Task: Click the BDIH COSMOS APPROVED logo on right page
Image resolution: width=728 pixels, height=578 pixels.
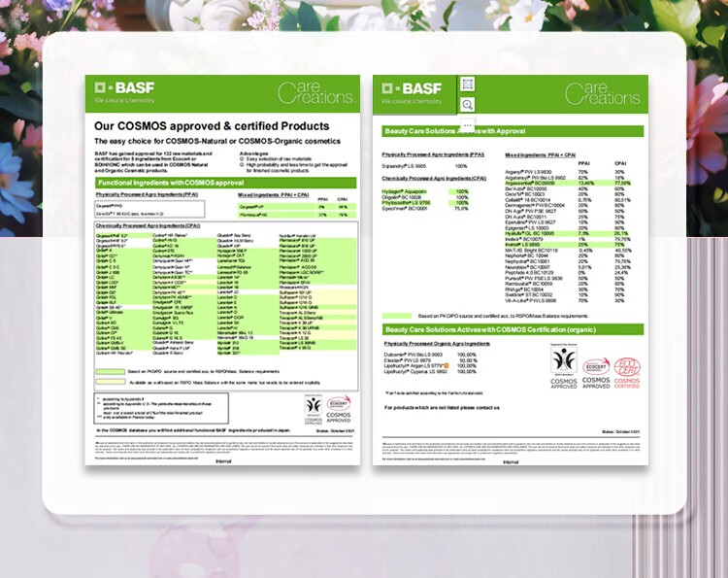Action: 564,366
